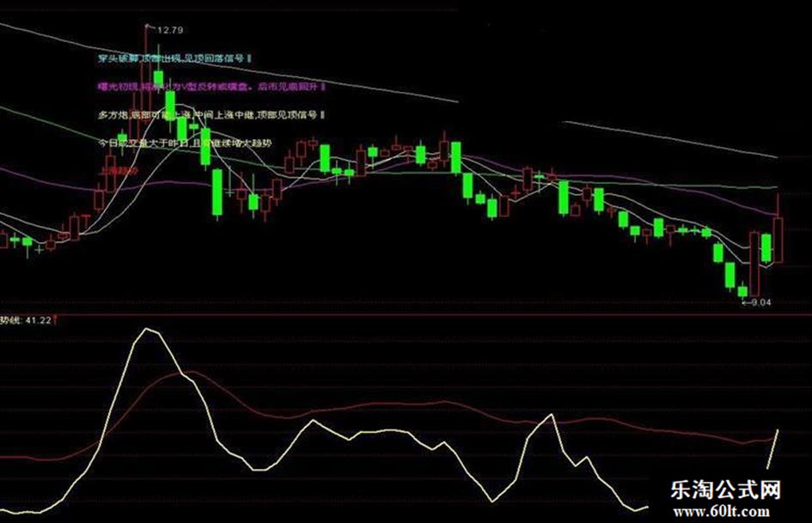Viewport: 812px width, 523px height.
Task: Click the red candlestick next to the 9.04 low
Action: [754, 265]
